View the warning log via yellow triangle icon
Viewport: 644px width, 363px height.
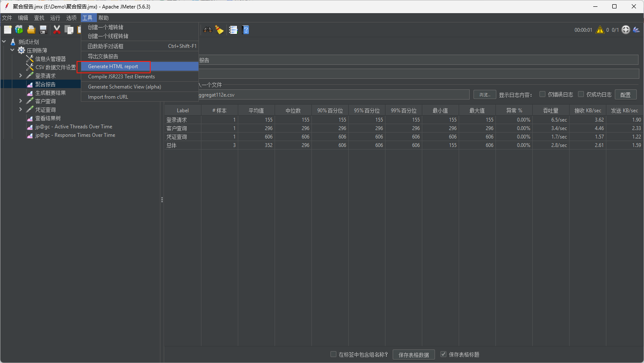point(600,30)
